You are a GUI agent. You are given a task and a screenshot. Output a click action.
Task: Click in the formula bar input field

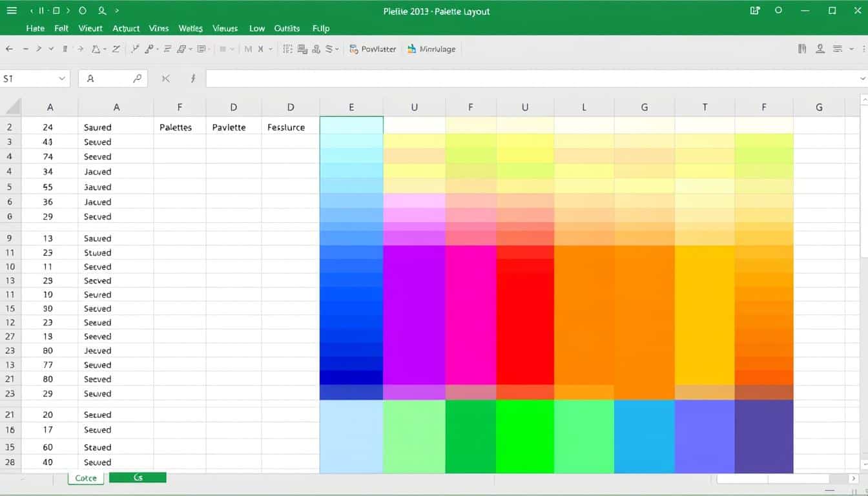pos(533,79)
